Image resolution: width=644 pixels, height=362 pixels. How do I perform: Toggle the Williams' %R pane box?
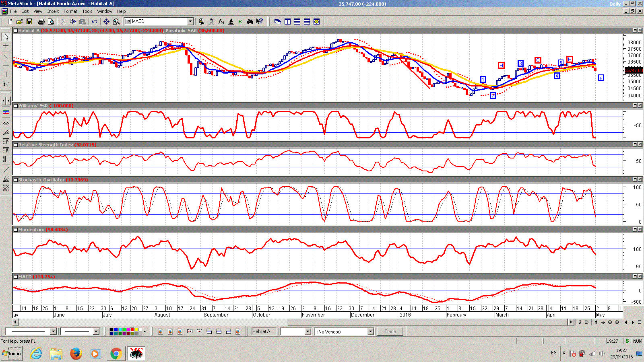(x=16, y=106)
